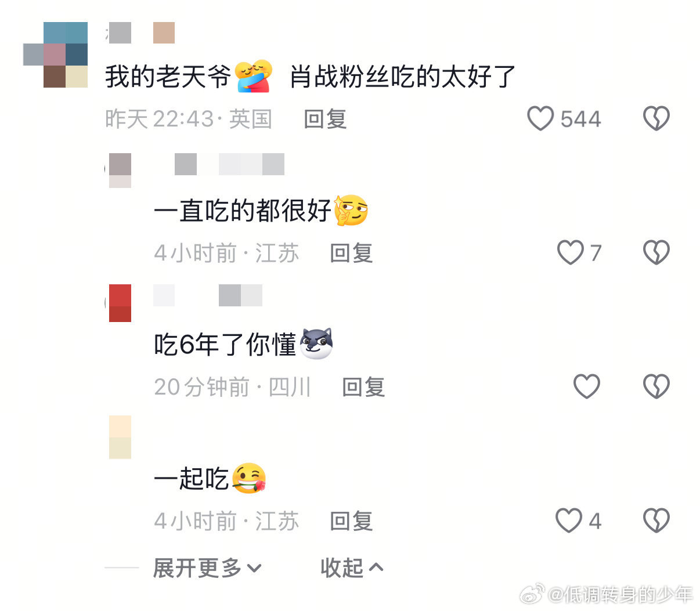Expand more replies via 展开更多
This screenshot has height=611, width=700.
[207, 567]
